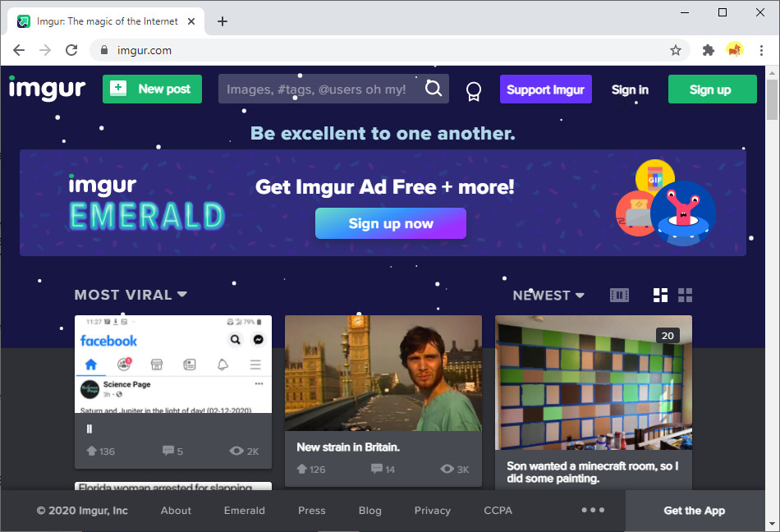Image resolution: width=780 pixels, height=532 pixels.
Task: Click 'Son wanted a minecraft room' caption
Action: pos(592,472)
